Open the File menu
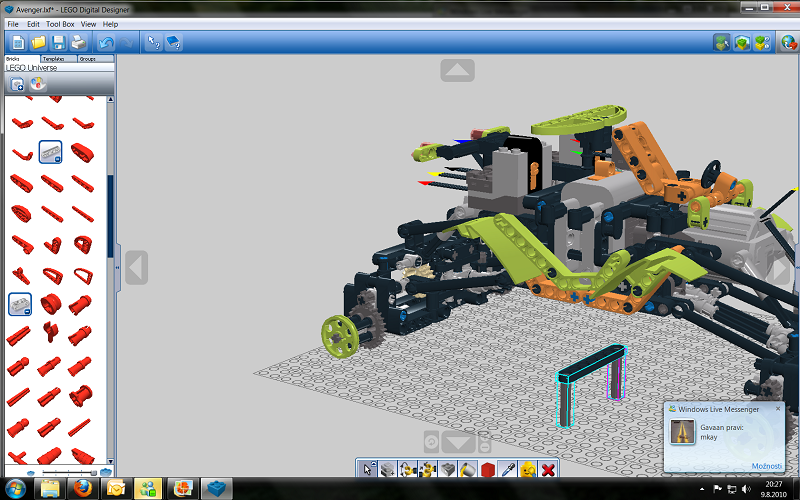This screenshot has height=500, width=800. [13, 24]
